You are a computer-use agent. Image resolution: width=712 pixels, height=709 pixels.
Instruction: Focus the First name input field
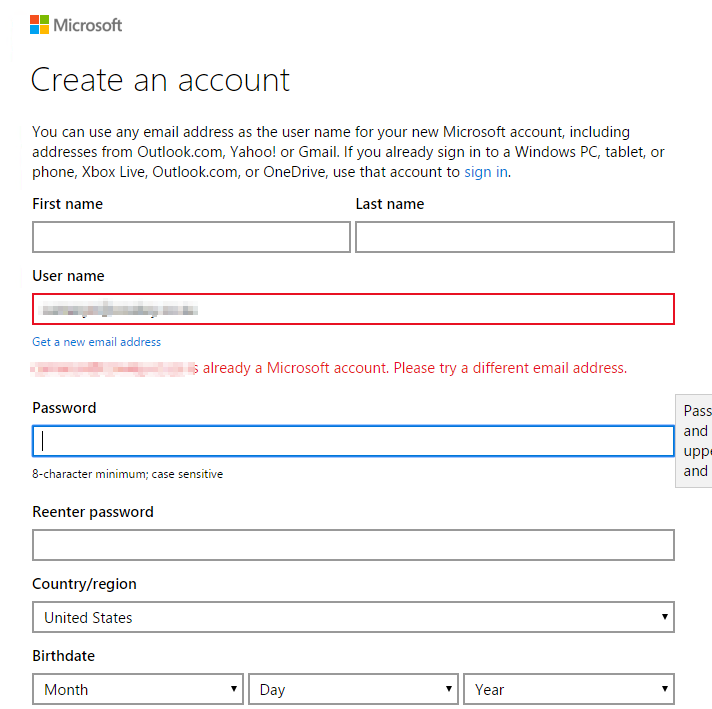point(191,237)
